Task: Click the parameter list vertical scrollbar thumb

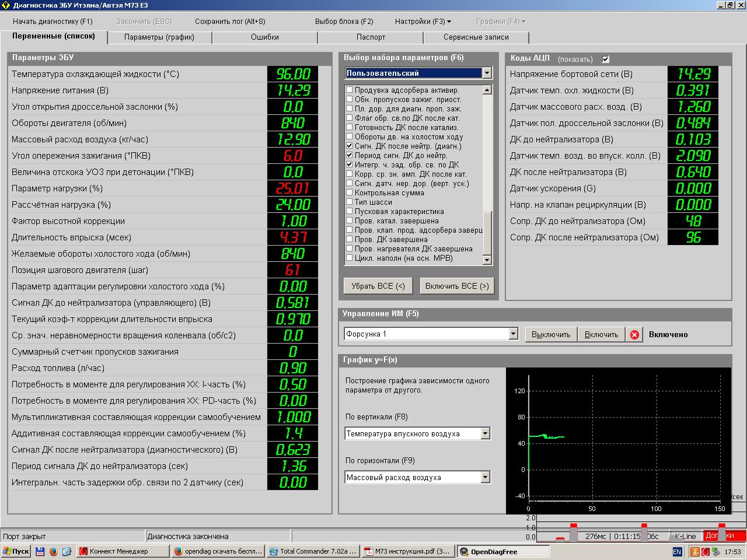Action: click(x=487, y=232)
